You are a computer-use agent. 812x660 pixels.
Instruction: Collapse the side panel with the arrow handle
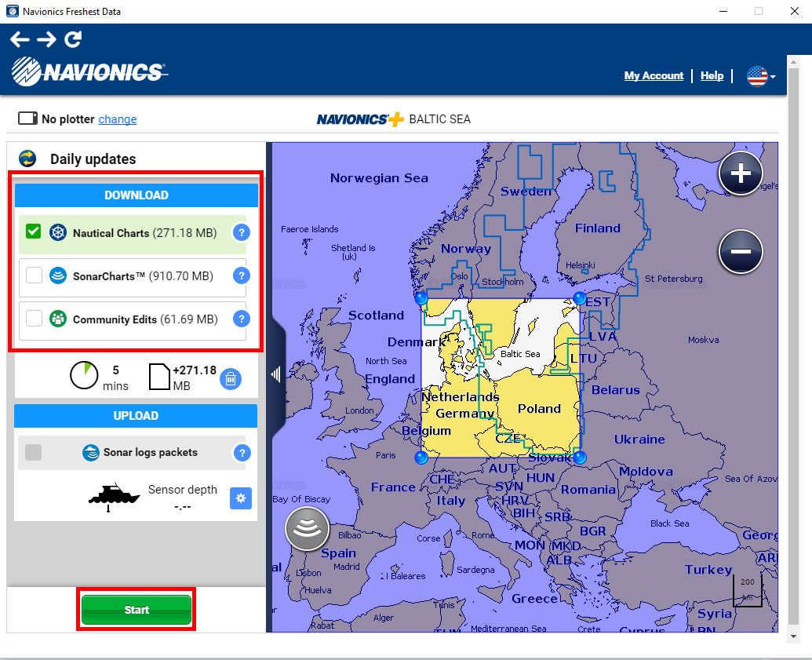tap(276, 374)
